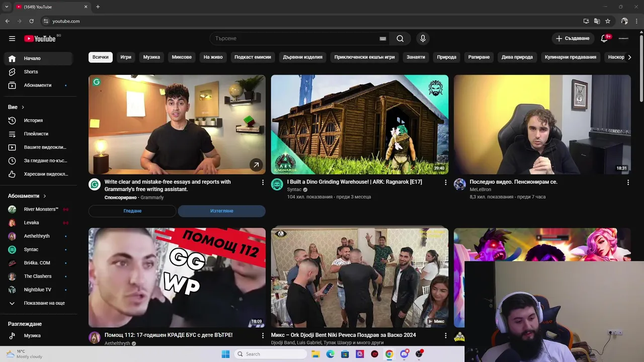
Task: Select the Подкаст емисии chip
Action: pyautogui.click(x=253, y=57)
